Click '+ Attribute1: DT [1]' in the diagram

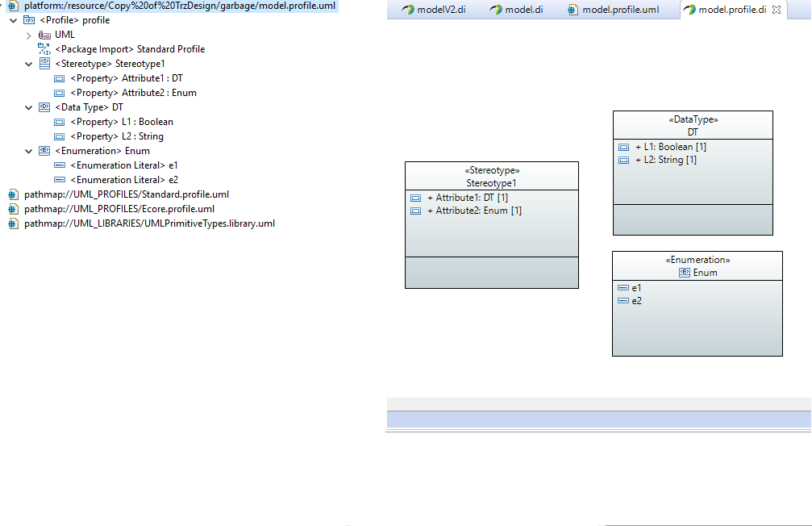tap(468, 198)
